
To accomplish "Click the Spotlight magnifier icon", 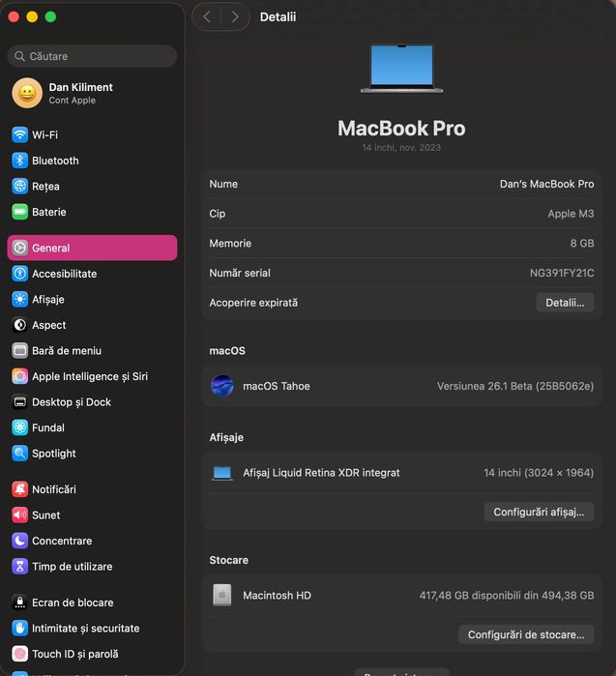I will pyautogui.click(x=20, y=454).
